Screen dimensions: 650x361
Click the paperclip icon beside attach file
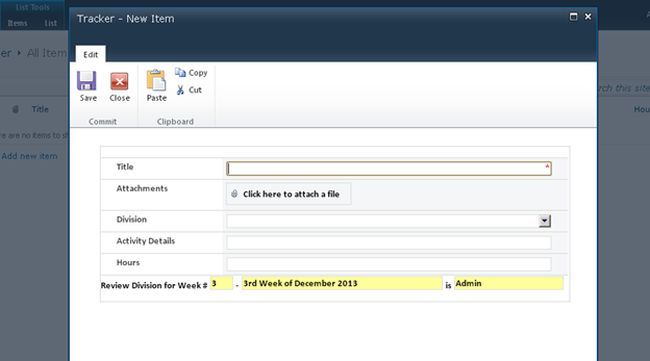pyautogui.click(x=234, y=194)
